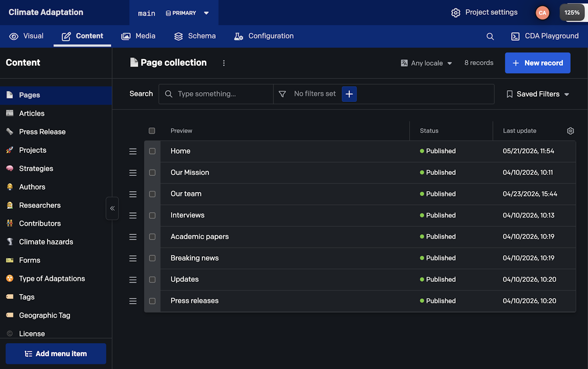Click the locale translate icon
This screenshot has height=369, width=588.
[x=404, y=63]
